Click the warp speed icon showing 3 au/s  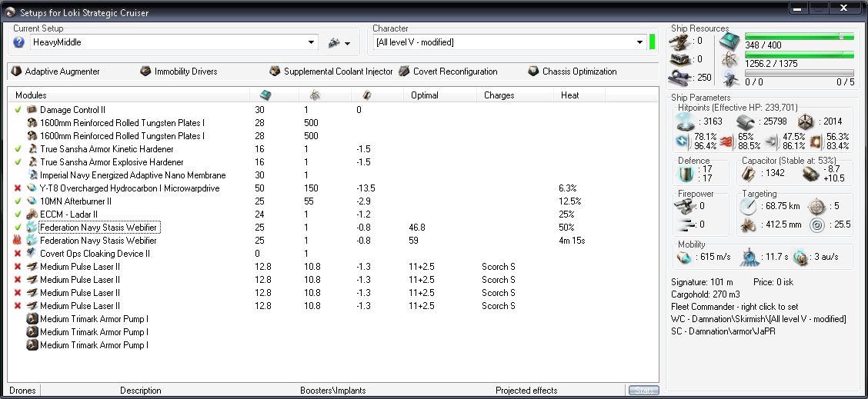[801, 257]
